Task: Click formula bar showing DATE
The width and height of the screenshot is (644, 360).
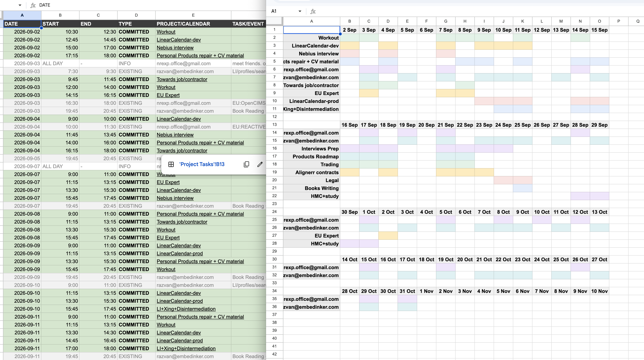Action: pos(150,5)
